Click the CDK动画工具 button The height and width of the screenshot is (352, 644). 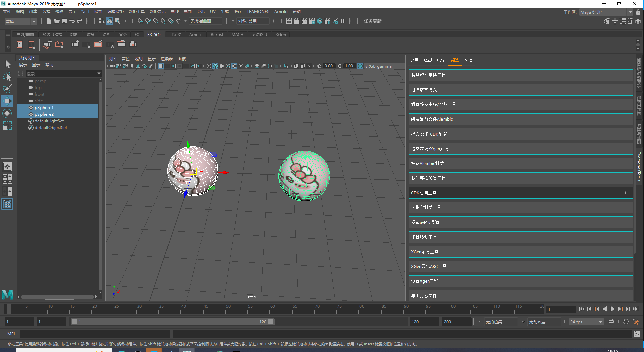[x=520, y=193]
